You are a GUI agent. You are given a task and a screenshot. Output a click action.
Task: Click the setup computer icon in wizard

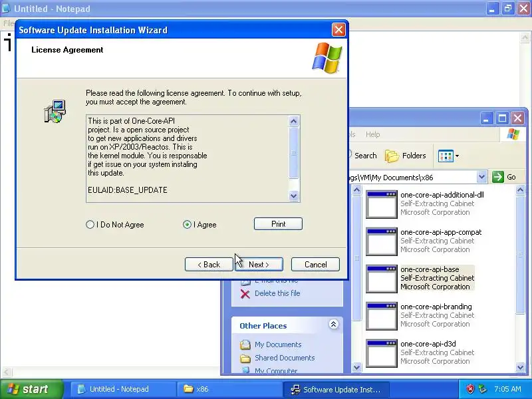pyautogui.click(x=55, y=111)
